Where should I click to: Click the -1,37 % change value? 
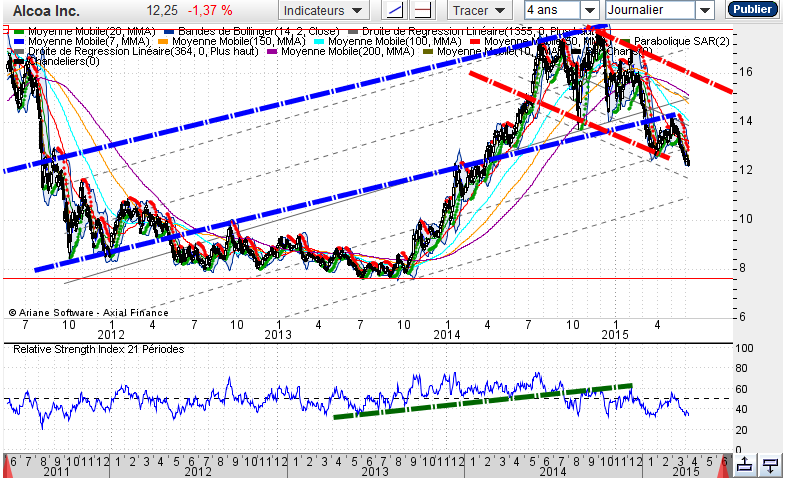click(210, 10)
